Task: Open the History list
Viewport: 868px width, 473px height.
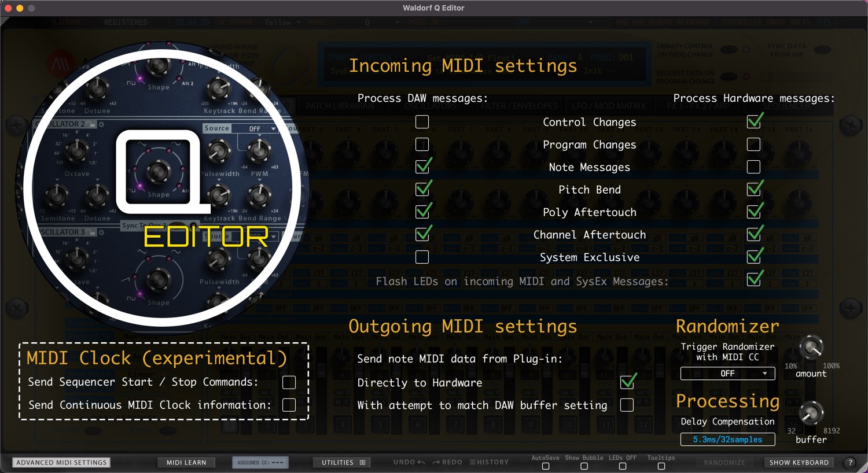Action: pos(489,463)
